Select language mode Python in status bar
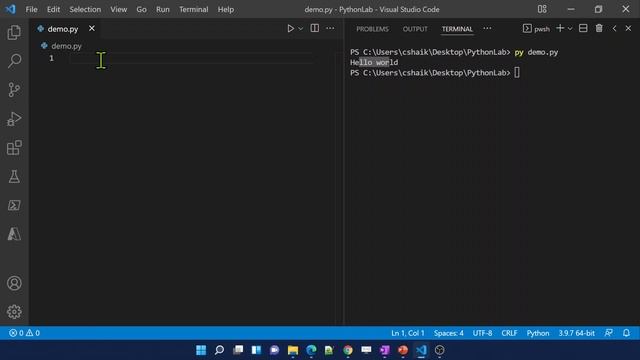The image size is (640, 360). 538,333
